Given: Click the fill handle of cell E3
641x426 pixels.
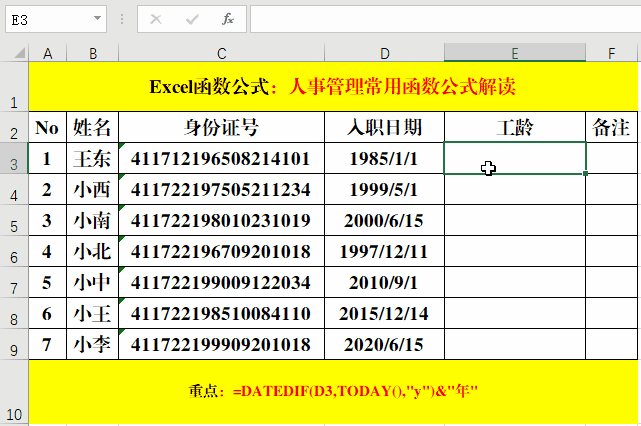Looking at the screenshot, I should point(585,174).
